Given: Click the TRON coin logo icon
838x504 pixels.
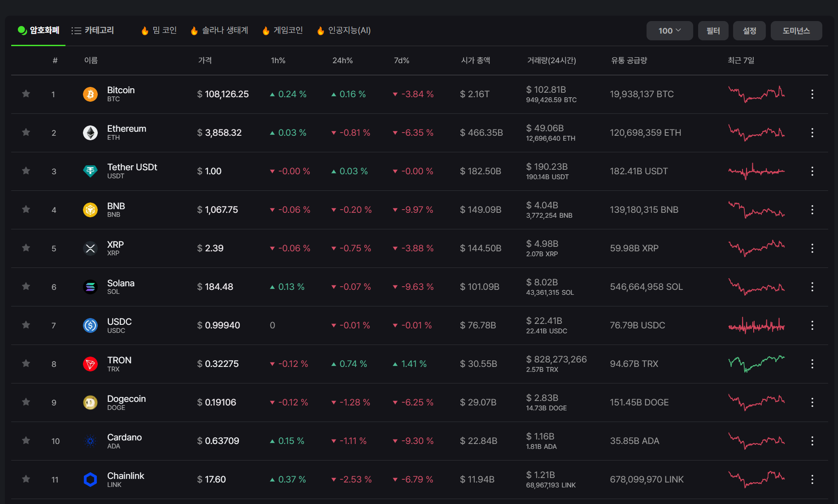Looking at the screenshot, I should [90, 364].
